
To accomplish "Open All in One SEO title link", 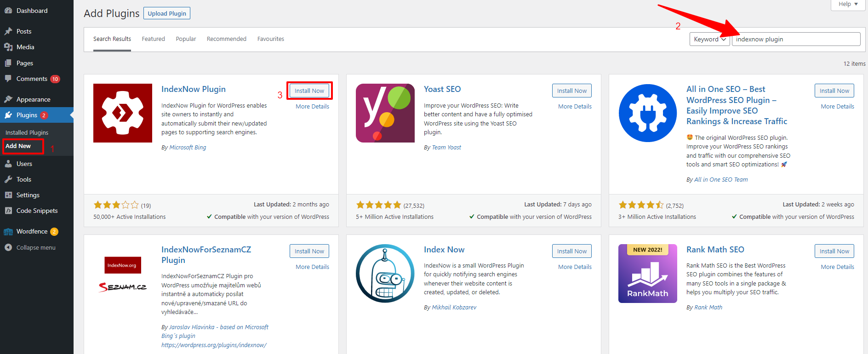I will pyautogui.click(x=737, y=105).
